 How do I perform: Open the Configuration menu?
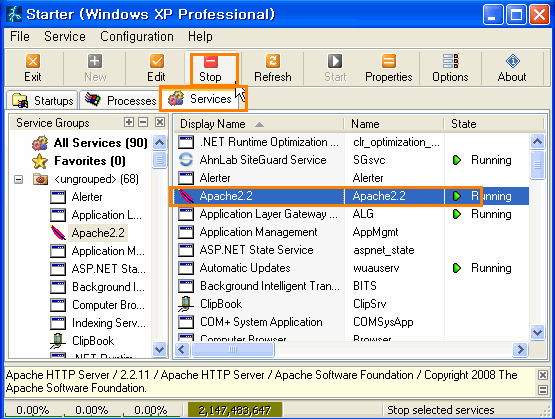[137, 36]
